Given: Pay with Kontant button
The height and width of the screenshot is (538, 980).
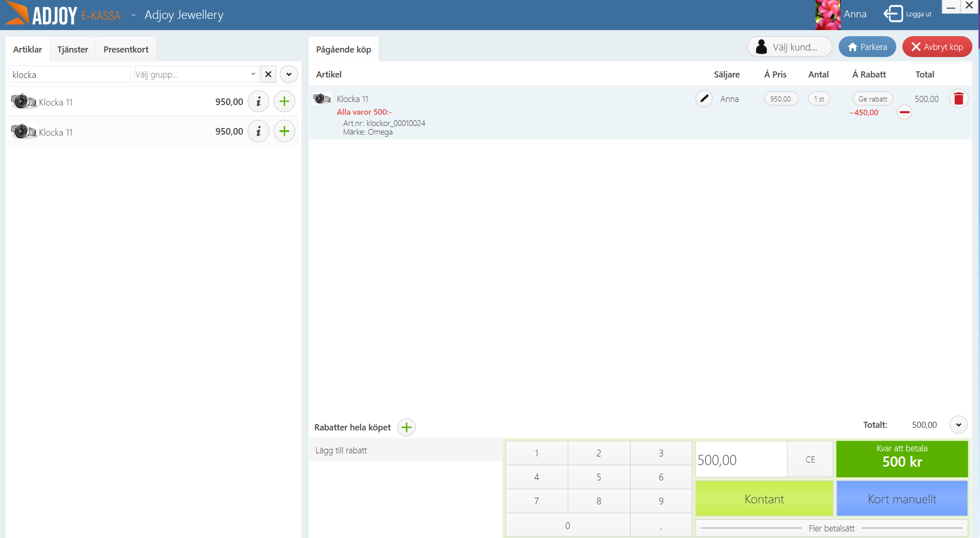Looking at the screenshot, I should coord(764,499).
